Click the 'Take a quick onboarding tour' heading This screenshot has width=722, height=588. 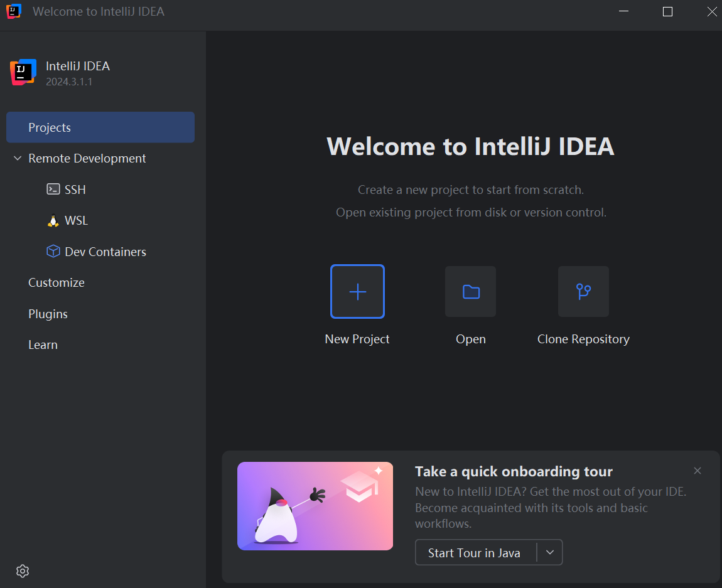[x=514, y=472]
